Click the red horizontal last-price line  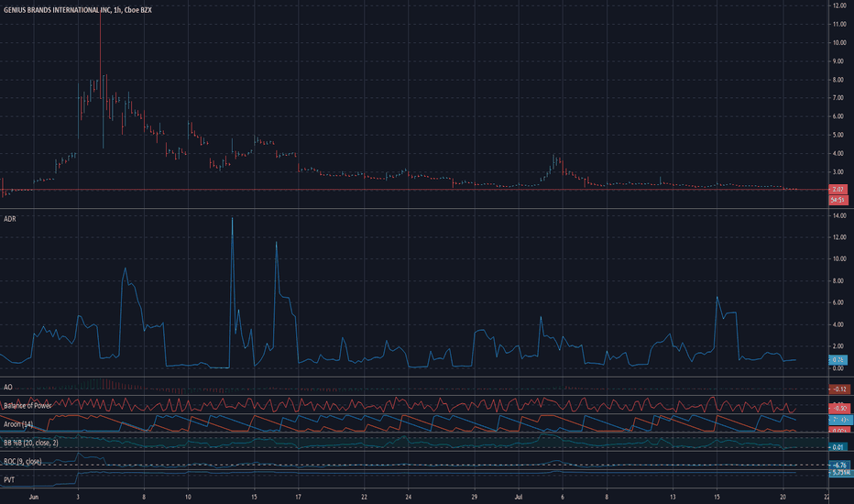pos(414,190)
